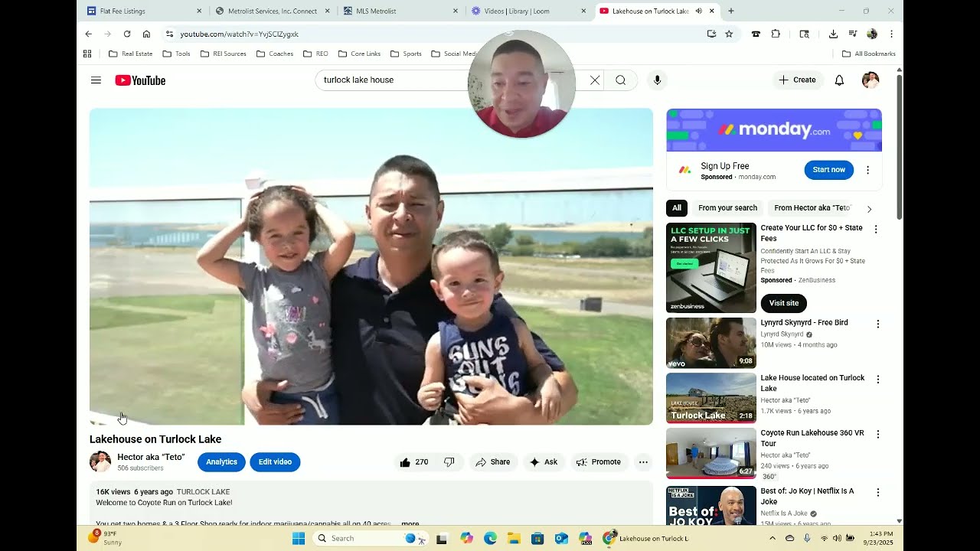Click the Analytics button

221,462
